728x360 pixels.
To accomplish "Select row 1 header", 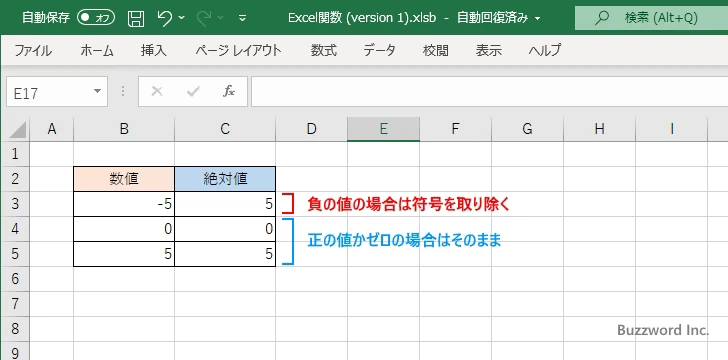I will (x=15, y=154).
